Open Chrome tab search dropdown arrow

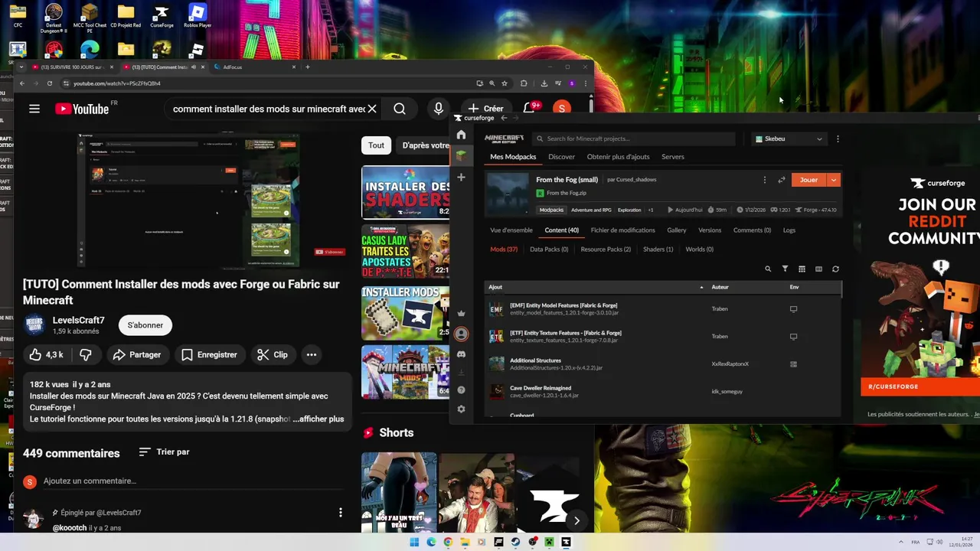21,67
